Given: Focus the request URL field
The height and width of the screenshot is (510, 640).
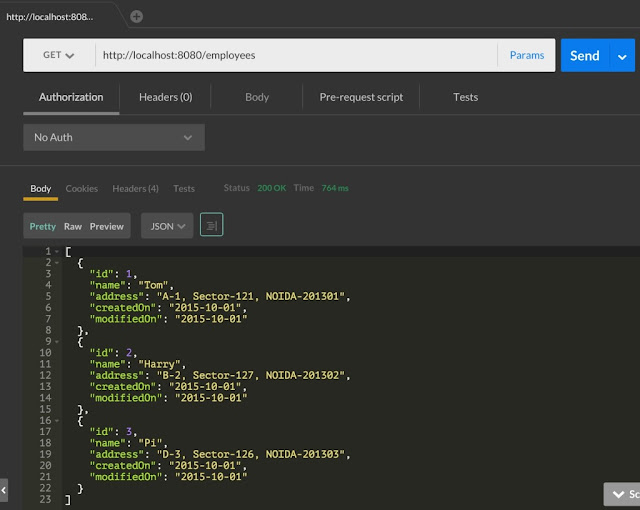Looking at the screenshot, I should click(x=296, y=55).
